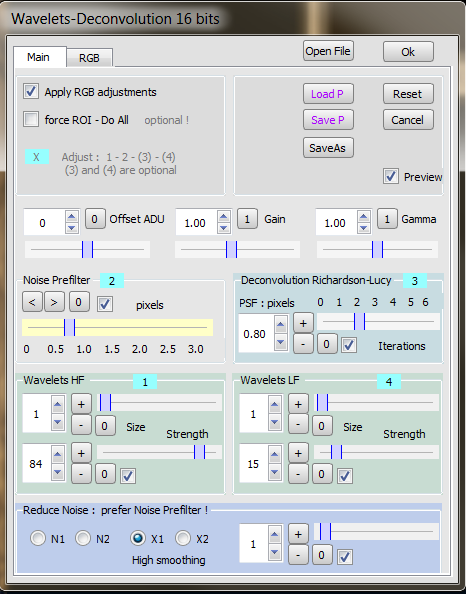Reset PSF with the 0 button

click(x=327, y=344)
